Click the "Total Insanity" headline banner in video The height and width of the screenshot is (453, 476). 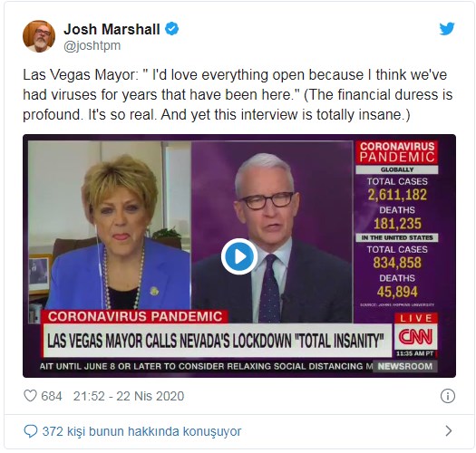point(218,341)
